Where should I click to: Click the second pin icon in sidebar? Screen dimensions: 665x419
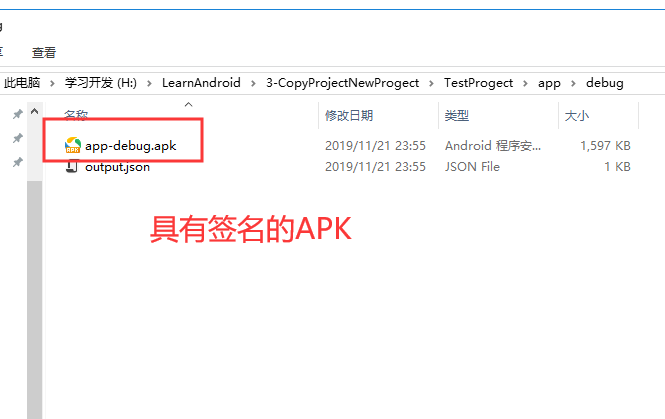click(17, 138)
